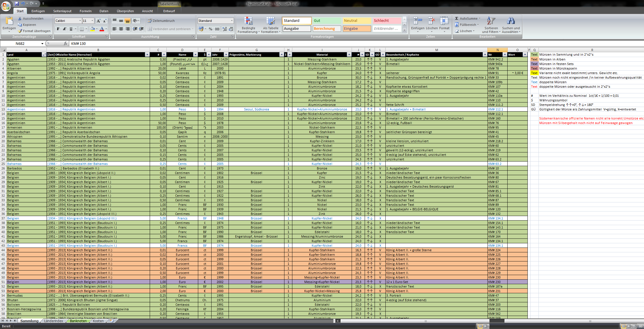Viewport: 644px width, 329px height.
Task: Open the Calibri font name dropdown
Action: pyautogui.click(x=80, y=21)
